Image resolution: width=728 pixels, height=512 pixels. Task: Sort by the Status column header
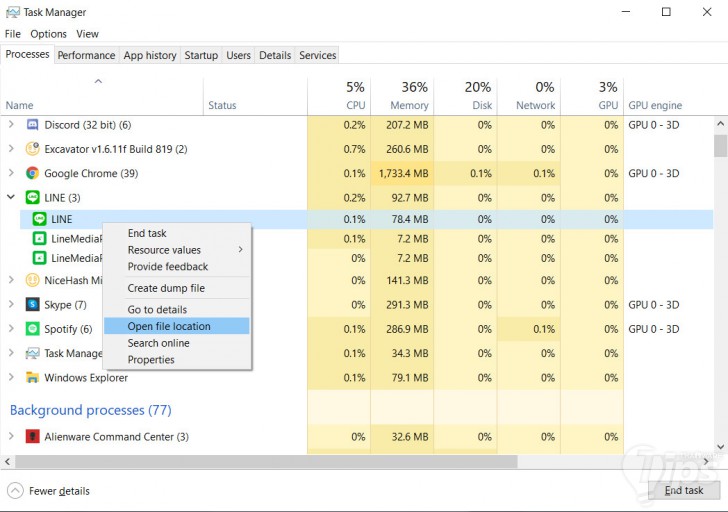255,97
